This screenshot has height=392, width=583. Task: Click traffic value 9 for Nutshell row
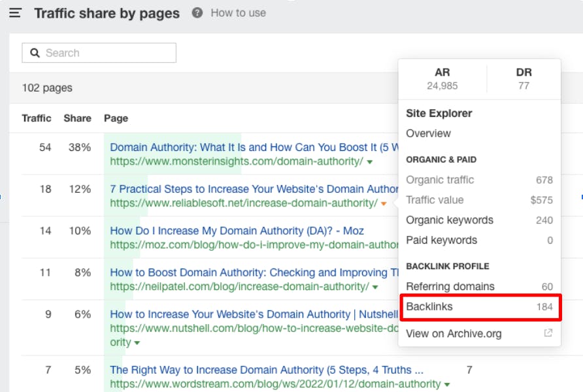point(48,314)
